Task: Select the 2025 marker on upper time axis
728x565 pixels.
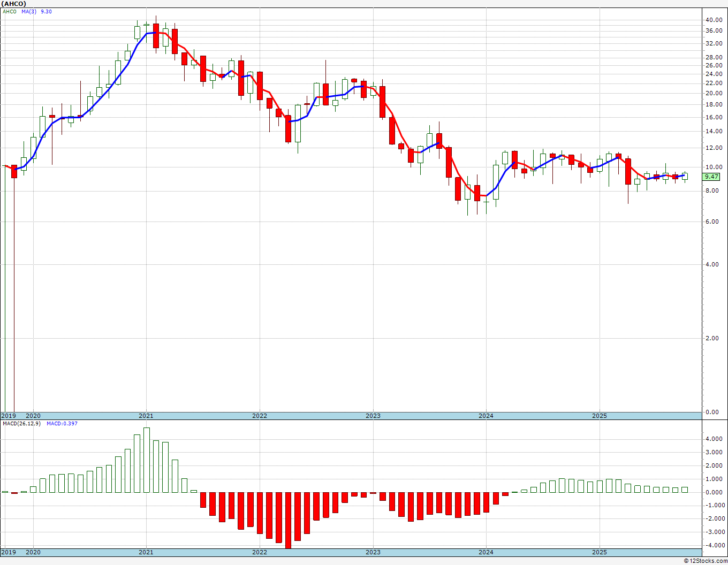Action: coord(599,416)
